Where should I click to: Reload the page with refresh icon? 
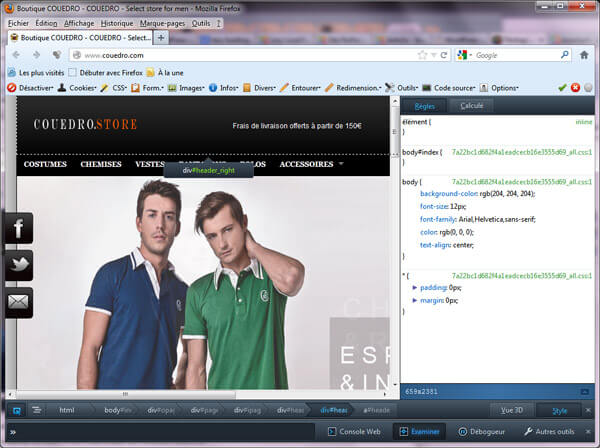pyautogui.click(x=444, y=55)
